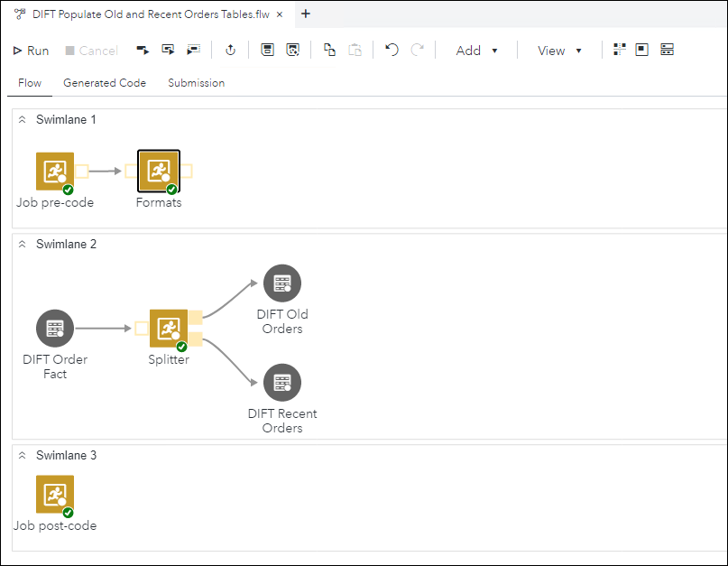
Task: Click run-to-selected-node toolbar icon
Action: (193, 50)
